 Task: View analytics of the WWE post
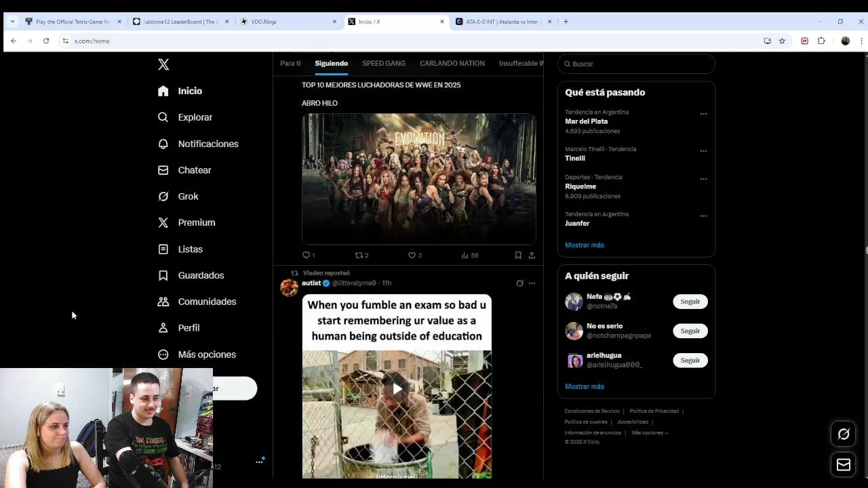click(469, 255)
